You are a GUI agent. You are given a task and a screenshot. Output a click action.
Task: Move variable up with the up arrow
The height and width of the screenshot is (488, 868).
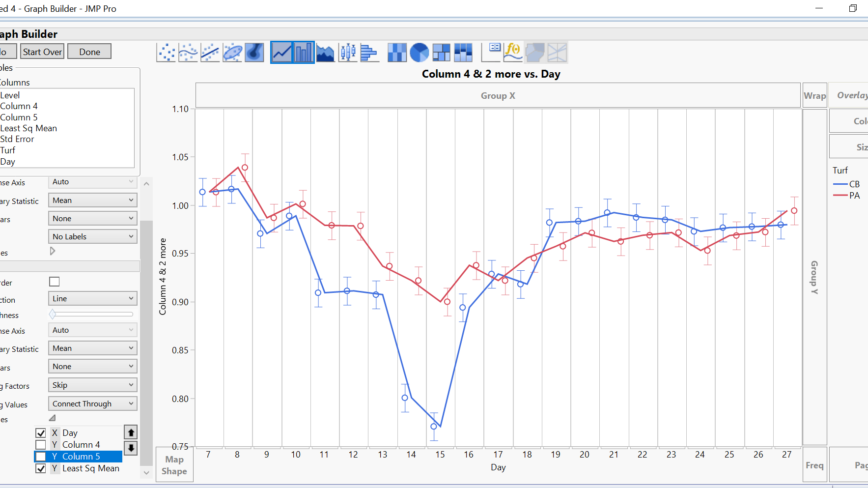[x=131, y=432]
